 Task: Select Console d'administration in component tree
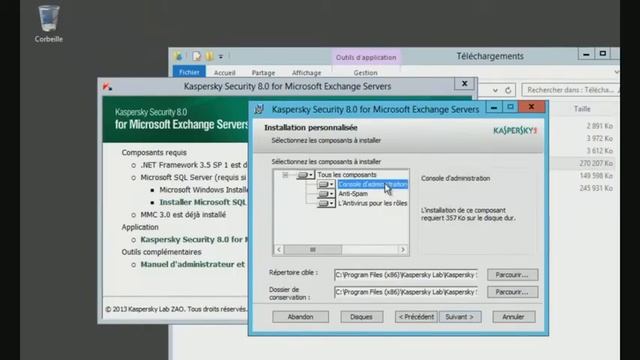tap(373, 184)
